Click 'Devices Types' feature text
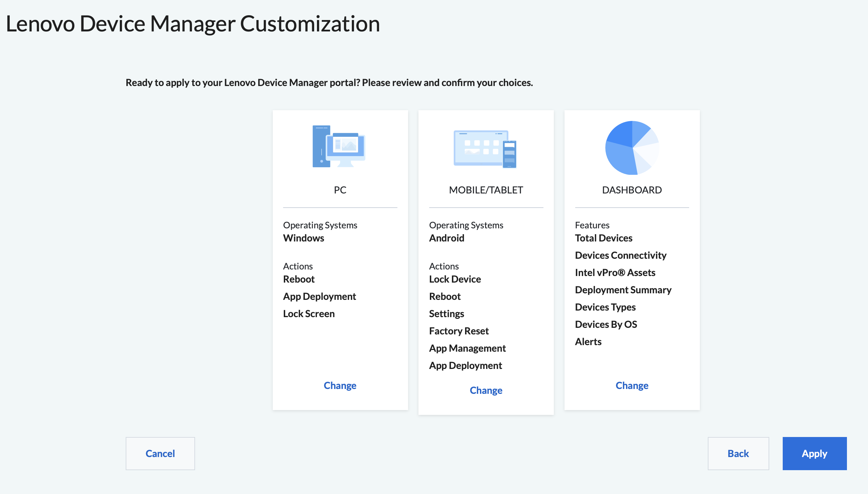Viewport: 868px width, 494px height. click(605, 307)
